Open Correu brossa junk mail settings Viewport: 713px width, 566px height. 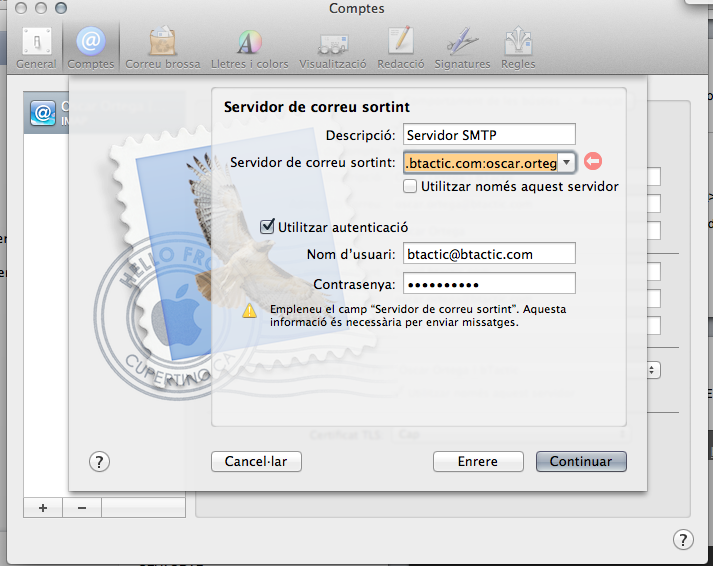pos(163,48)
